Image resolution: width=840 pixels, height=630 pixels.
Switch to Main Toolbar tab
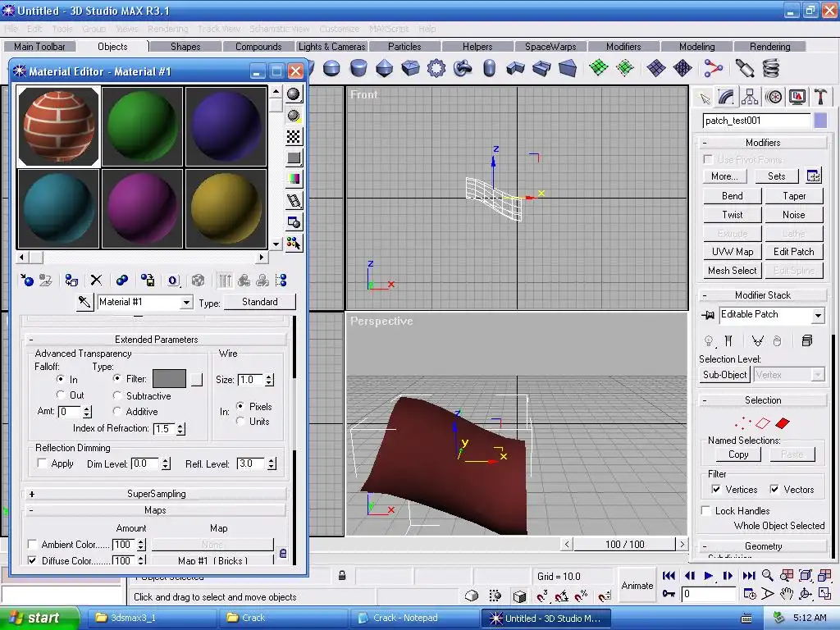pos(39,47)
